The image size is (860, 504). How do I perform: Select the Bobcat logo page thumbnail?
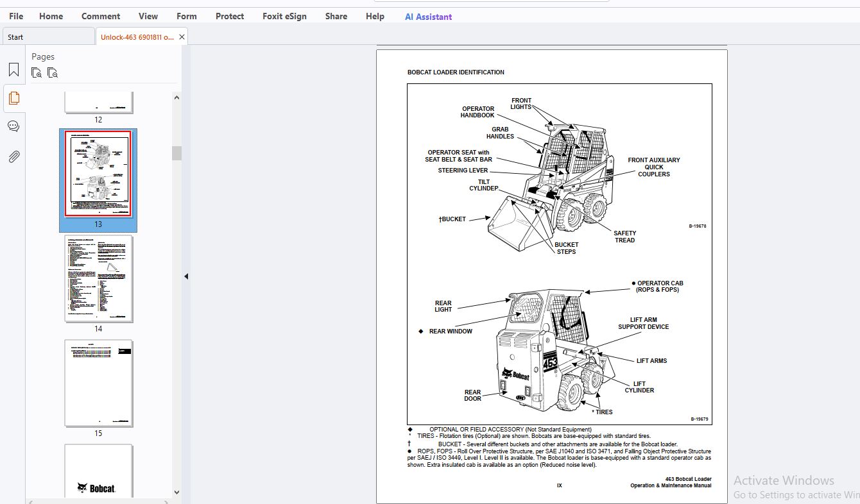tap(99, 471)
